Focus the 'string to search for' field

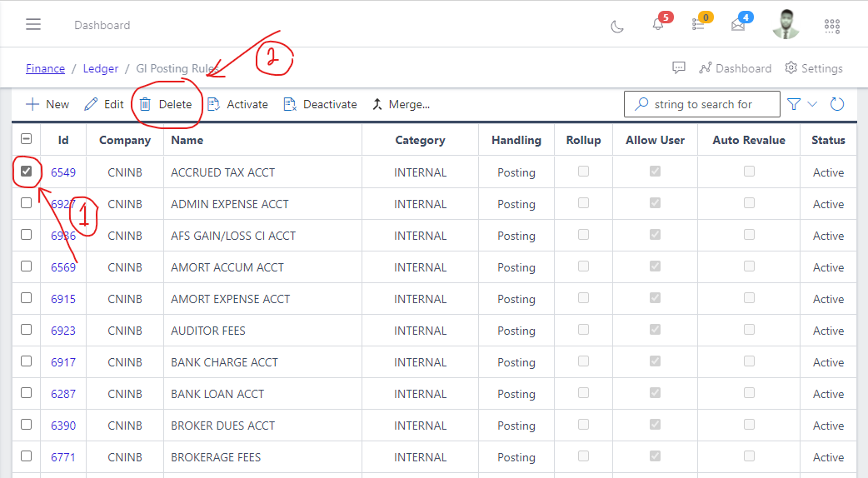(702, 104)
